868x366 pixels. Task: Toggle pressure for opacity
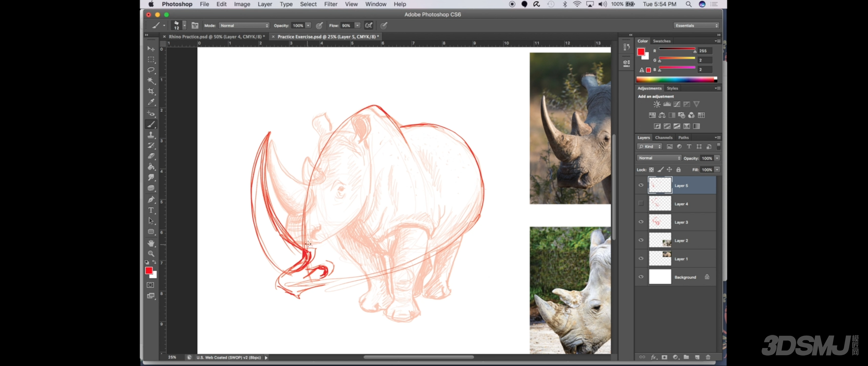319,25
